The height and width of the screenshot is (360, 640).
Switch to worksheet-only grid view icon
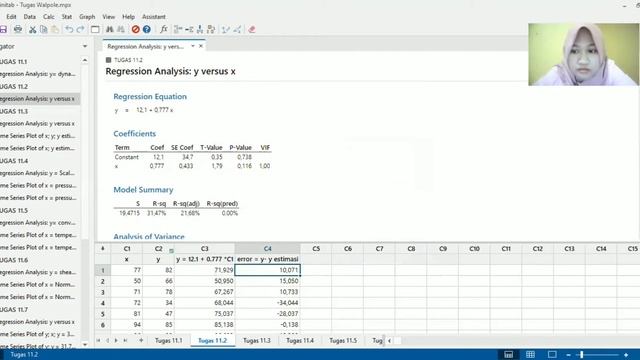tap(530, 355)
